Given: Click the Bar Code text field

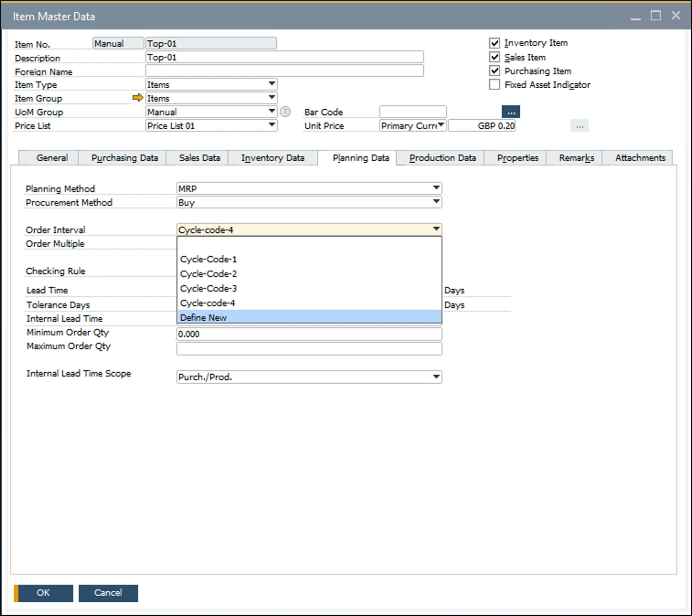Looking at the screenshot, I should point(413,112).
